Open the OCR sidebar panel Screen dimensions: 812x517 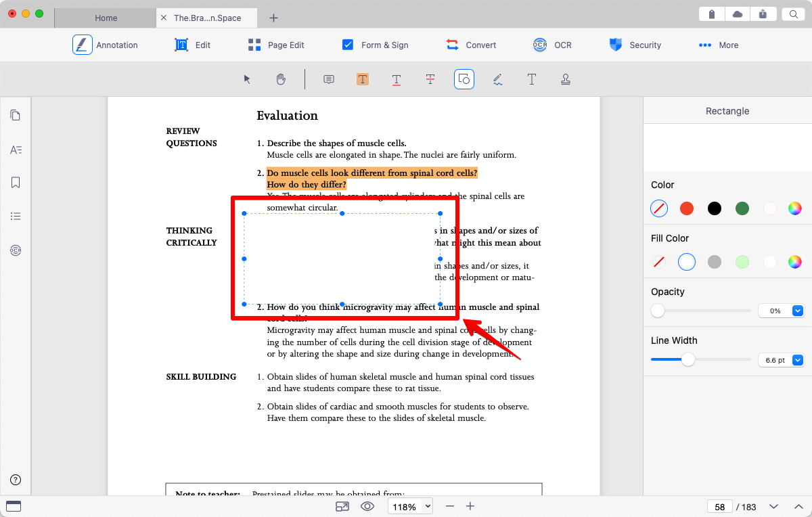point(16,250)
